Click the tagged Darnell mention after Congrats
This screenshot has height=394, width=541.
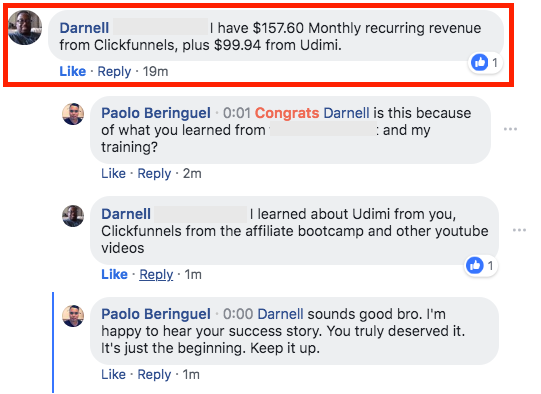tap(346, 113)
